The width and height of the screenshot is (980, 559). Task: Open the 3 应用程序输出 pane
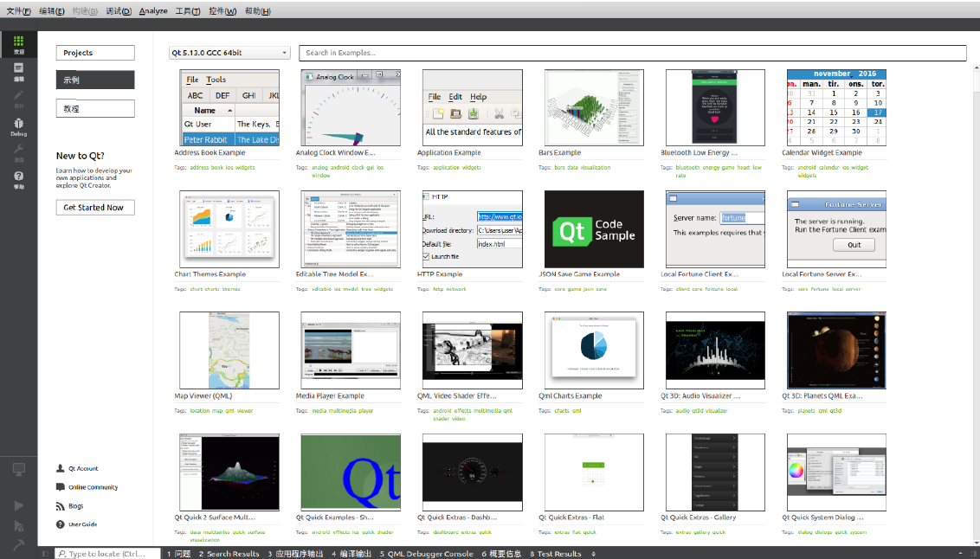[295, 554]
